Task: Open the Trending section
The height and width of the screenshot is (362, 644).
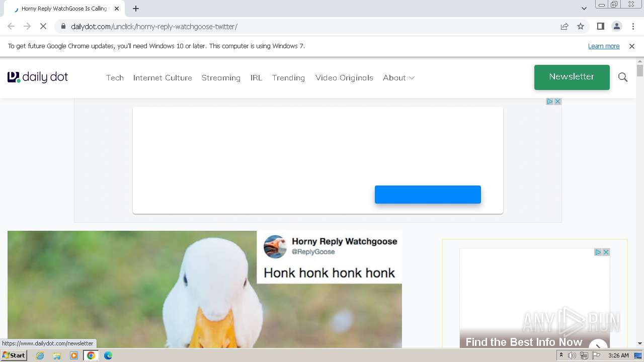Action: point(288,77)
